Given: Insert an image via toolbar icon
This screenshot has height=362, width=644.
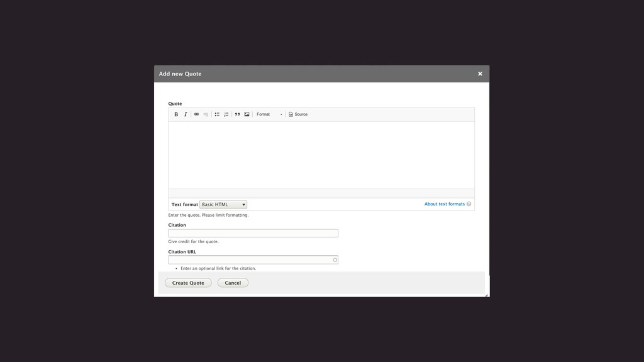Looking at the screenshot, I should pyautogui.click(x=247, y=114).
